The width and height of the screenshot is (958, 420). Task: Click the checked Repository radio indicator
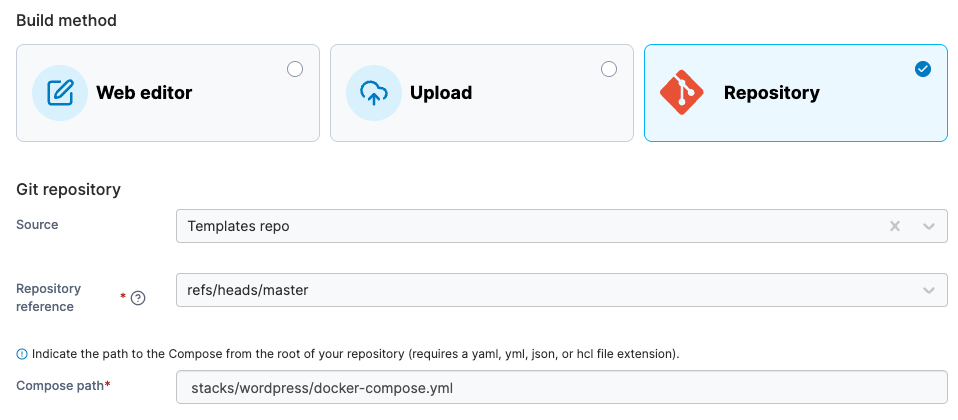(923, 69)
